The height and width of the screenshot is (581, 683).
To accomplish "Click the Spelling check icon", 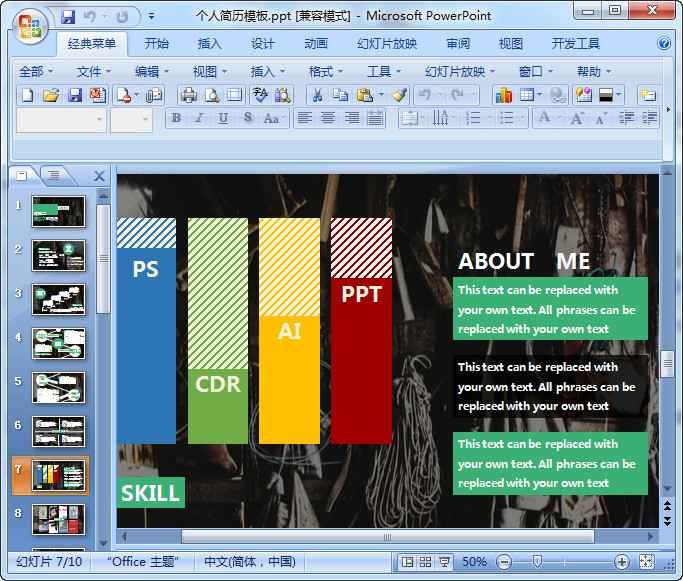I will click(260, 95).
